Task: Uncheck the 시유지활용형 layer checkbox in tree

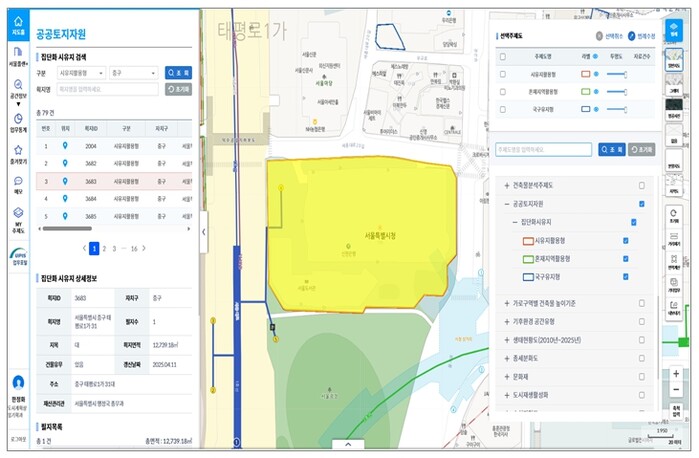Action: point(625,240)
